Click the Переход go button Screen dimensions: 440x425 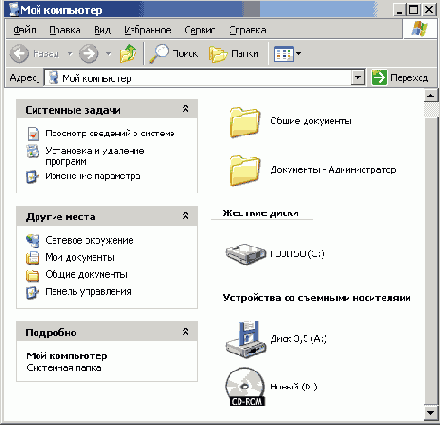pos(400,78)
